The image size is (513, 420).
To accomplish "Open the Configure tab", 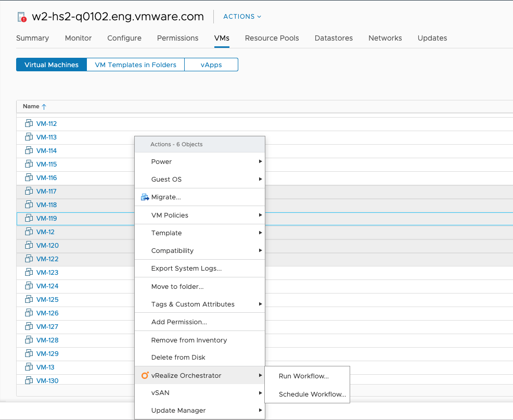I will [124, 38].
